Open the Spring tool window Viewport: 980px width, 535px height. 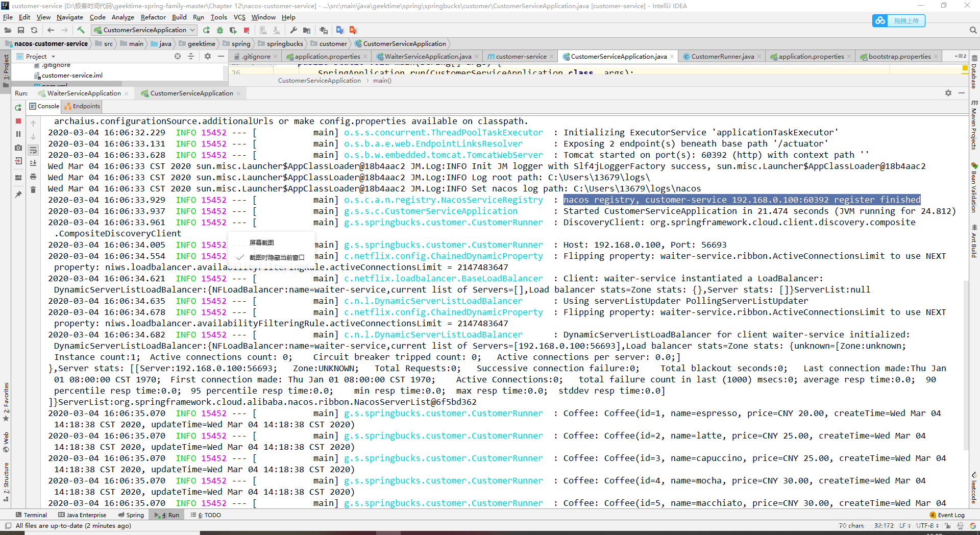pyautogui.click(x=131, y=515)
